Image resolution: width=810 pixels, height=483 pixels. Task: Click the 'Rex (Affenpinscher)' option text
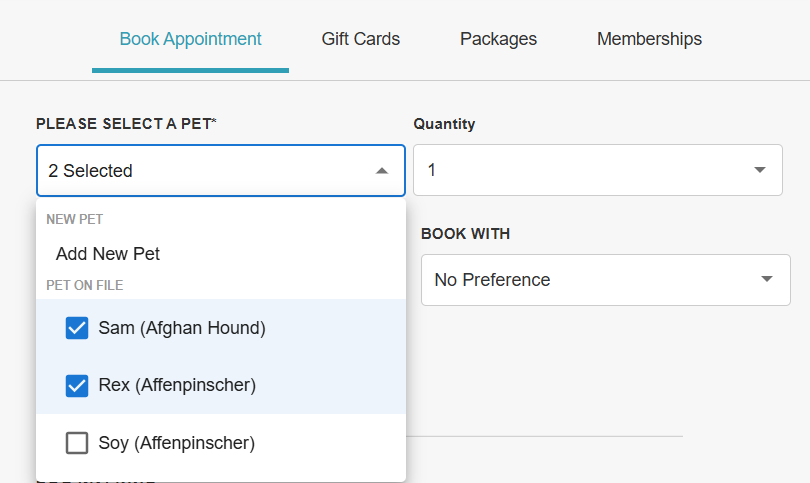tap(177, 385)
